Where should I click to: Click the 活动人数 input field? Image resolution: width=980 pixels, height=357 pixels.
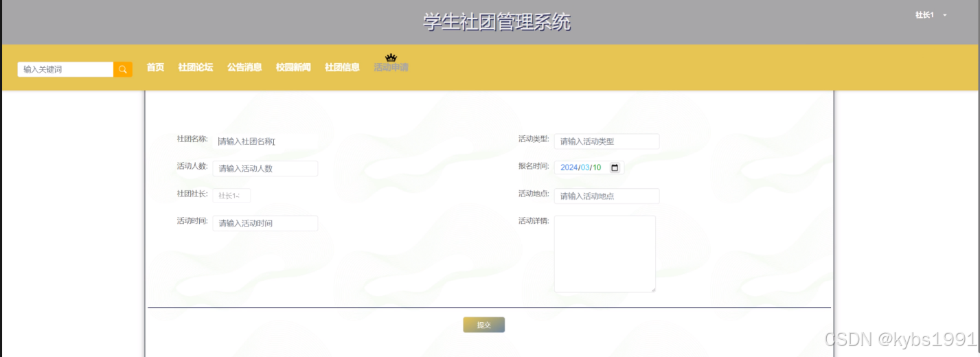click(265, 168)
